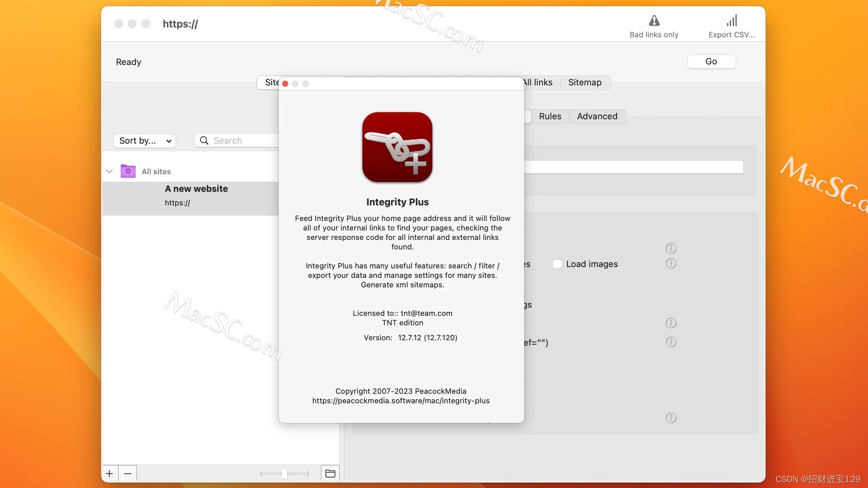The height and width of the screenshot is (488, 868).
Task: Click Copyright 2007-2023 PeacockMedia text
Action: coord(401,391)
